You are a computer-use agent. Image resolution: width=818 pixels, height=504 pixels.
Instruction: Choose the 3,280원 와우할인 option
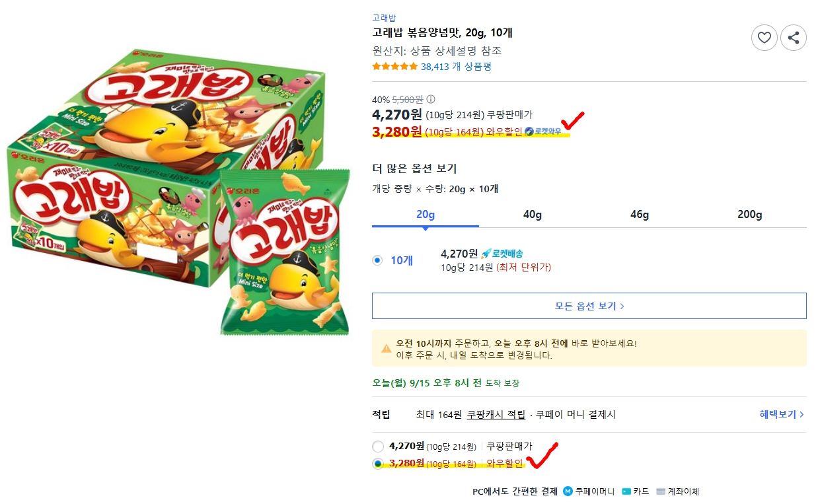[378, 464]
